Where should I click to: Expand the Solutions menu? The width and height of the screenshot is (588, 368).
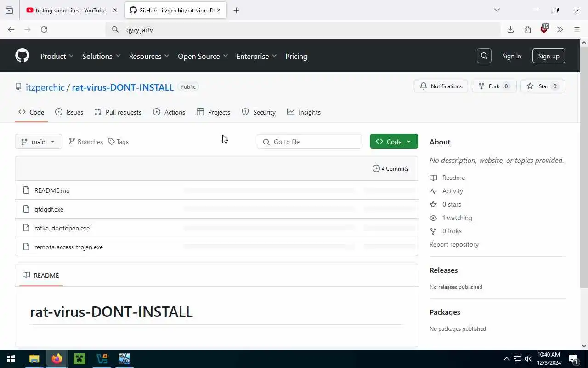point(101,56)
